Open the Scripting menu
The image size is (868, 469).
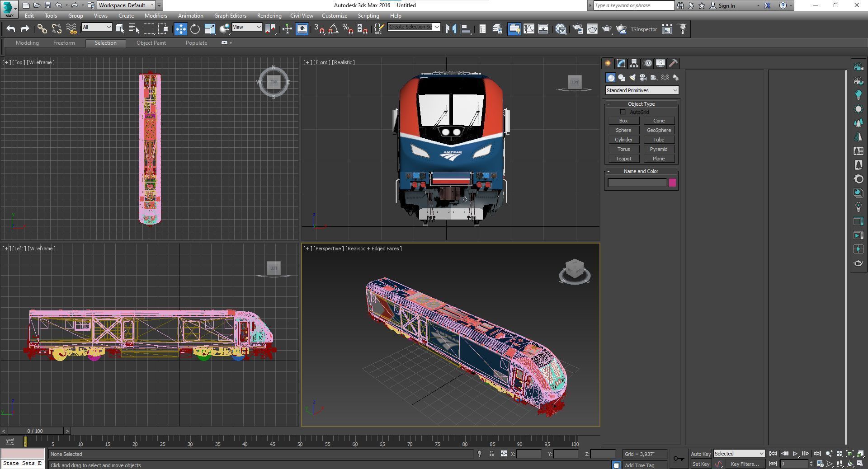[x=368, y=16]
